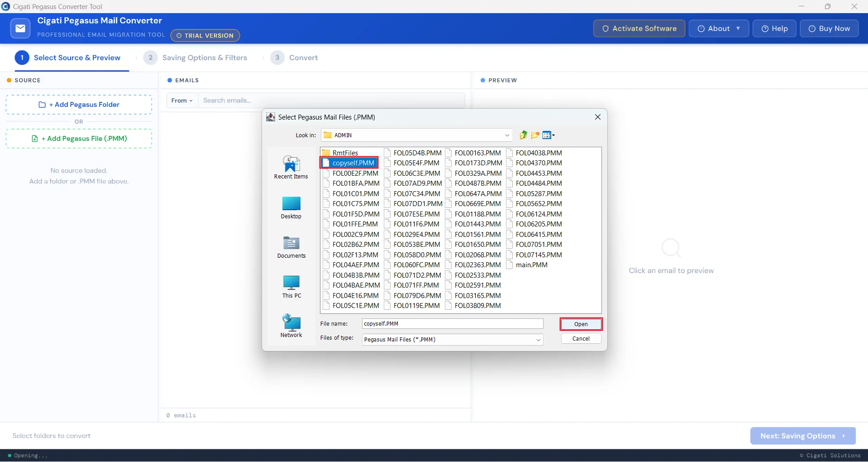Open the View menu icon in dialog

point(548,135)
